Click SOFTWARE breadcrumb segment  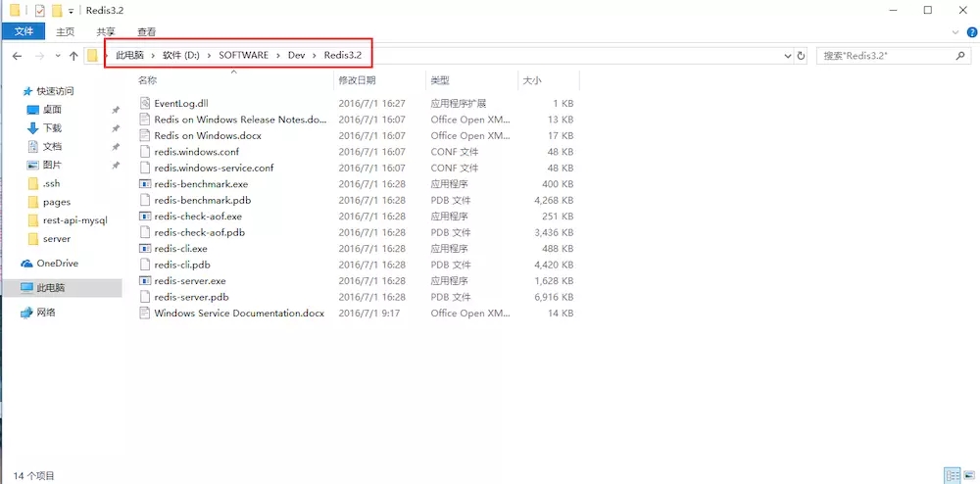click(x=243, y=56)
